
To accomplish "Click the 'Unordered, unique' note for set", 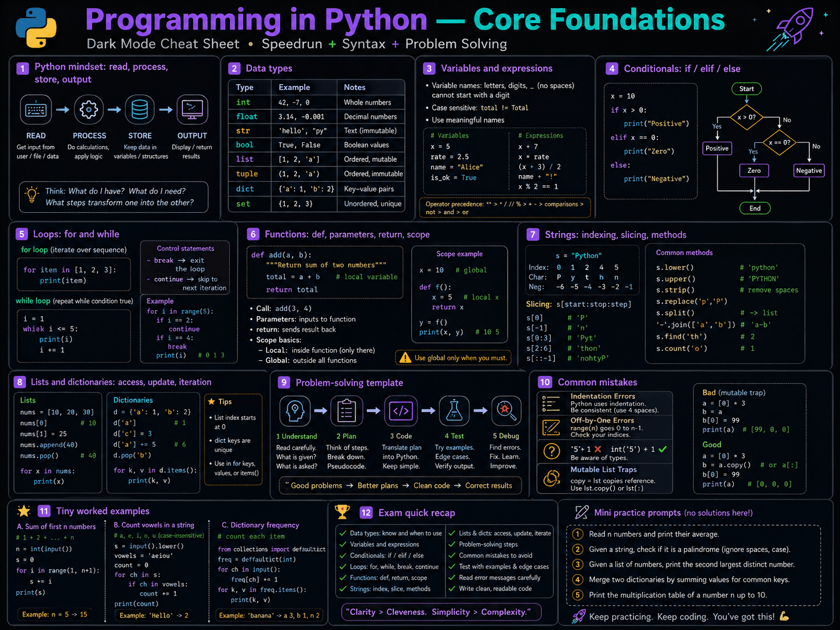I will pyautogui.click(x=372, y=204).
